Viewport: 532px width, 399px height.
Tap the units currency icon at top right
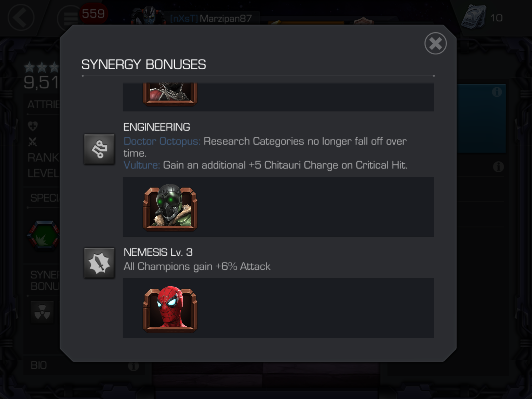click(473, 17)
